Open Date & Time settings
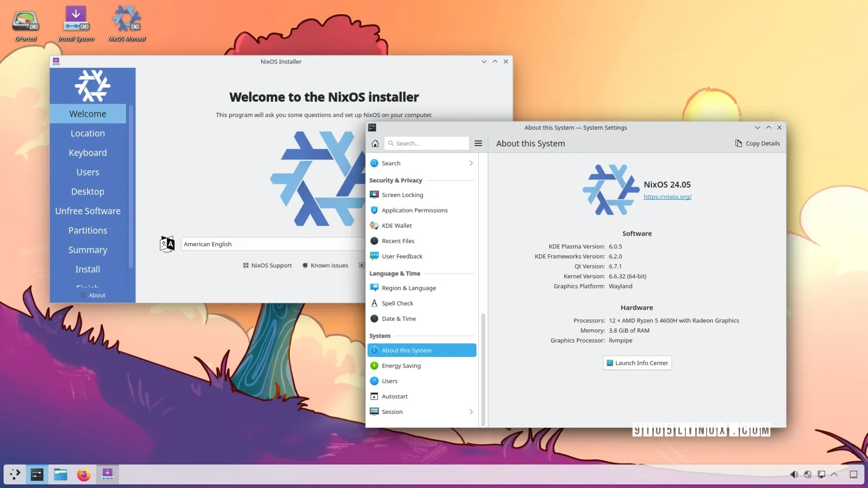 coord(422,319)
